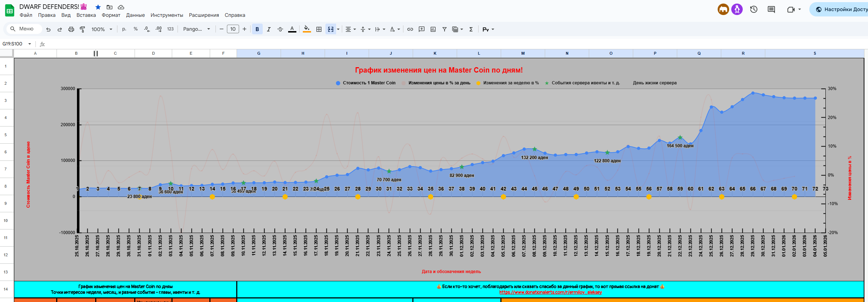
Task: Open the fill color picker
Action: [307, 29]
